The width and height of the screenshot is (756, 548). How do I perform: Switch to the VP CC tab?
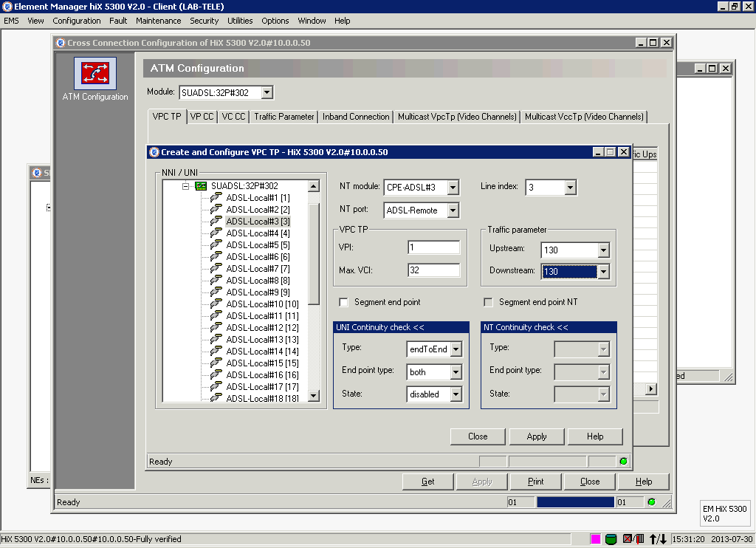coord(202,117)
